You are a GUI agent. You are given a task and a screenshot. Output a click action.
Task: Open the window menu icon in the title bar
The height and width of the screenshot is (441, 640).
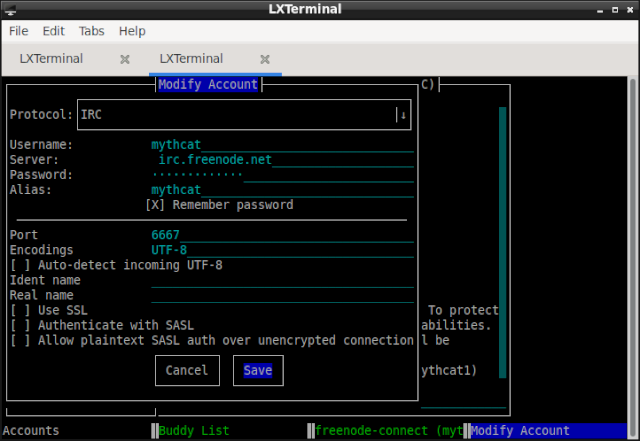click(10, 10)
